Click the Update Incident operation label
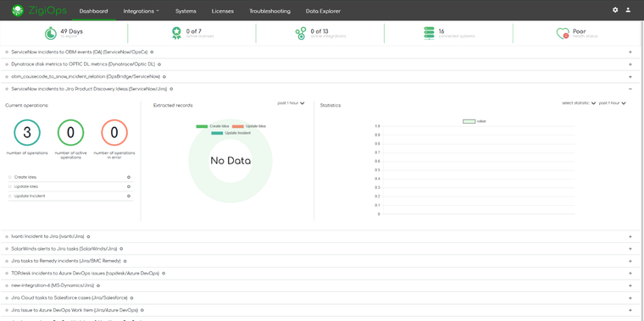The height and width of the screenshot is (321, 644). pyautogui.click(x=30, y=196)
